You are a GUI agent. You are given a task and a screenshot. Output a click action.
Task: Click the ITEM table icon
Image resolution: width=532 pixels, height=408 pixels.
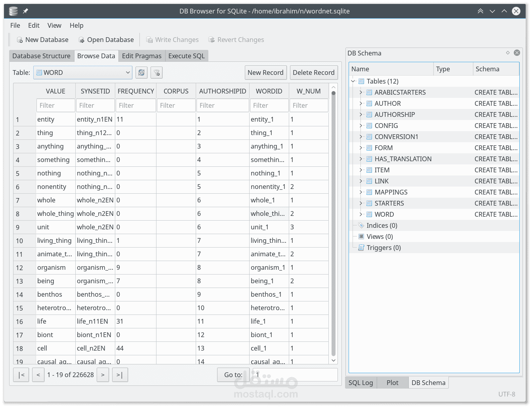coord(369,170)
